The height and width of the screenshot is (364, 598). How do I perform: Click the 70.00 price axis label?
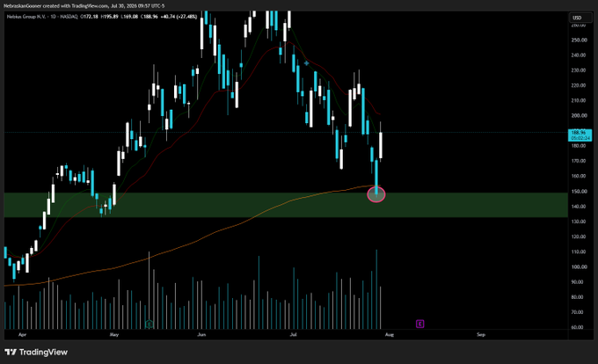(579, 312)
